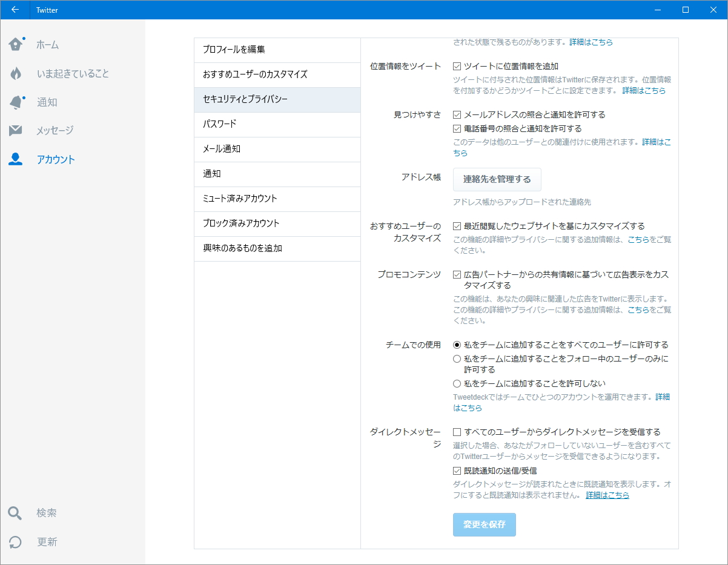Open the パスワード settings section

277,124
